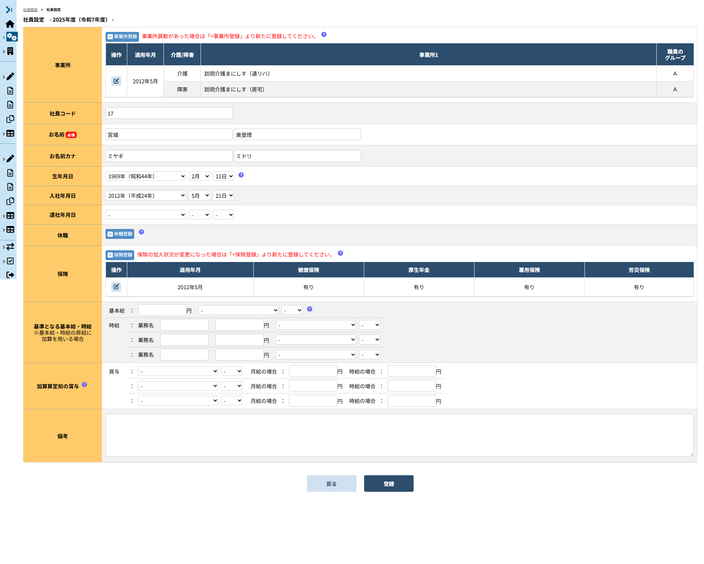This screenshot has width=704, height=564.
Task: Show help icon beside 加算算定前の賞与 label
Action: tap(84, 385)
